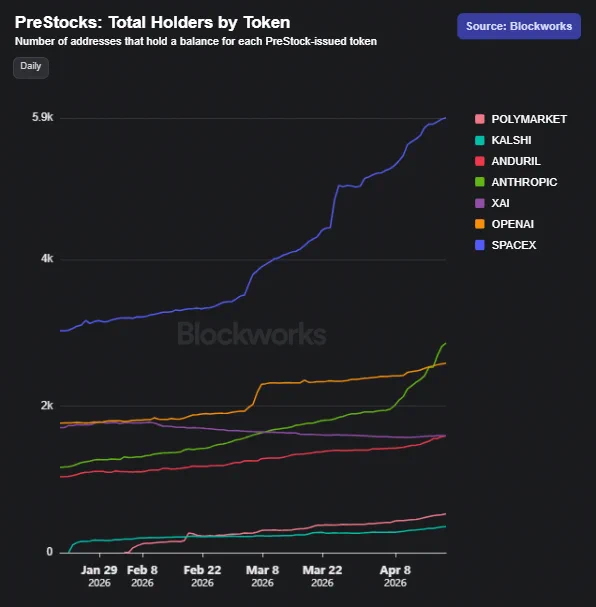Click the PreStocks: Total Holders by Token title
Viewport: 596px width, 607px height.
pos(152,22)
